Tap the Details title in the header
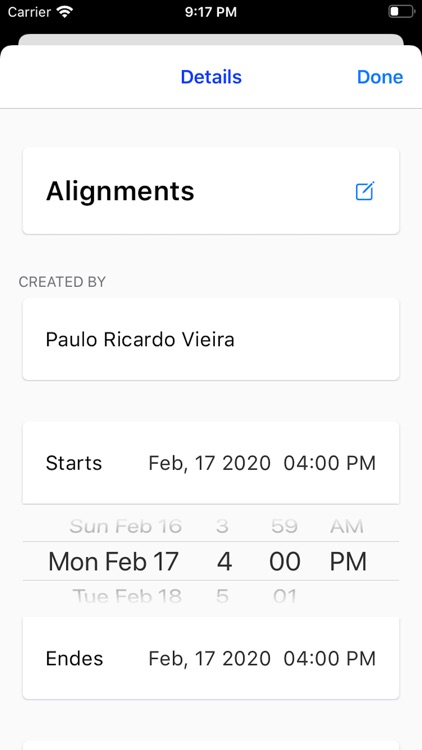Screen dimensions: 422x750 pyautogui.click(x=211, y=77)
